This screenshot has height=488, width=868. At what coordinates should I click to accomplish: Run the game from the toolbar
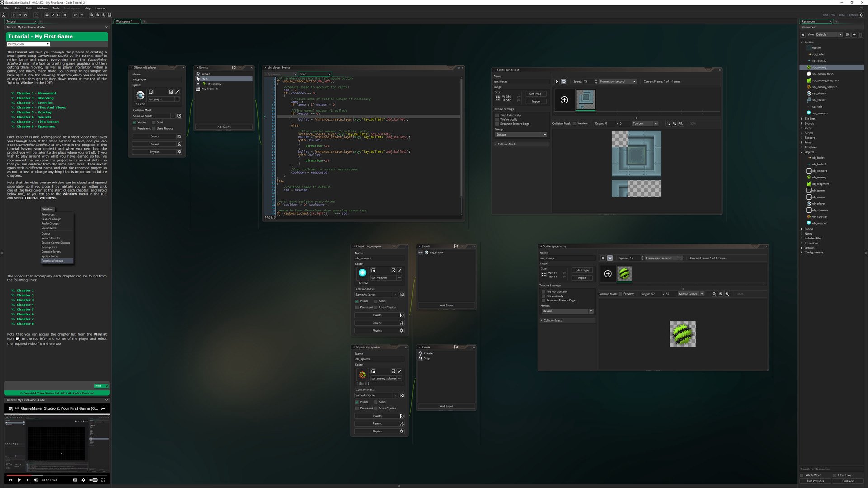pos(53,15)
